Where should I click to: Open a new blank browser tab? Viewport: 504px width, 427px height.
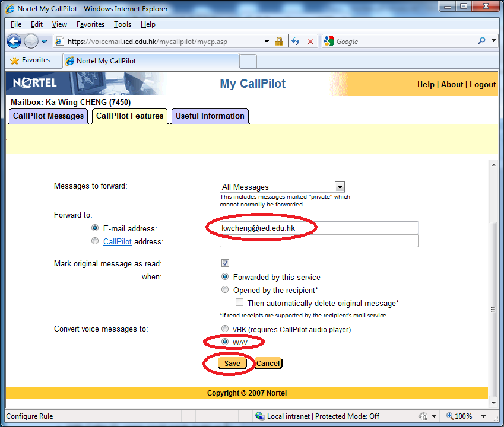(x=248, y=61)
